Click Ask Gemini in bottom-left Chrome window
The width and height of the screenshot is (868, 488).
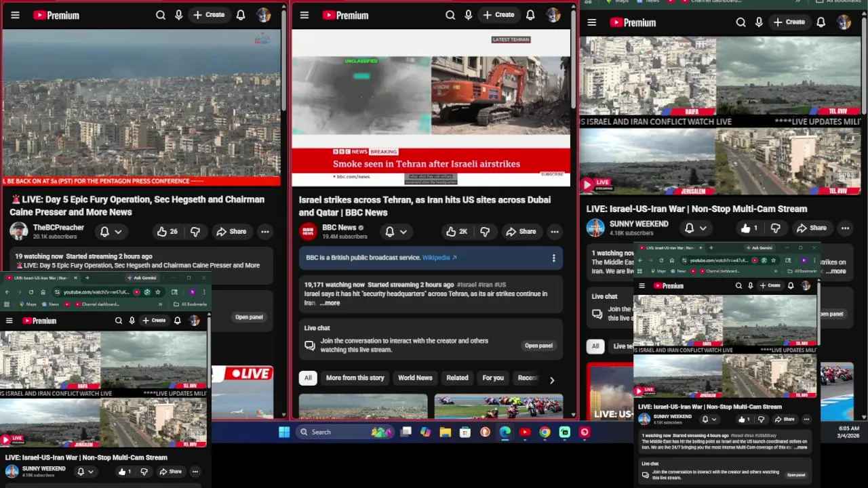click(142, 278)
